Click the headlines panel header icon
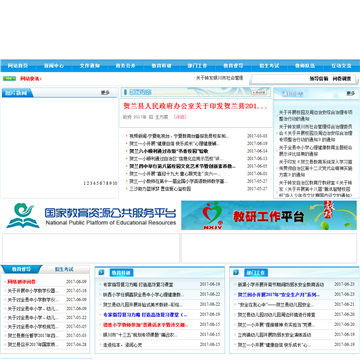360x360 pixels. [x=125, y=92]
